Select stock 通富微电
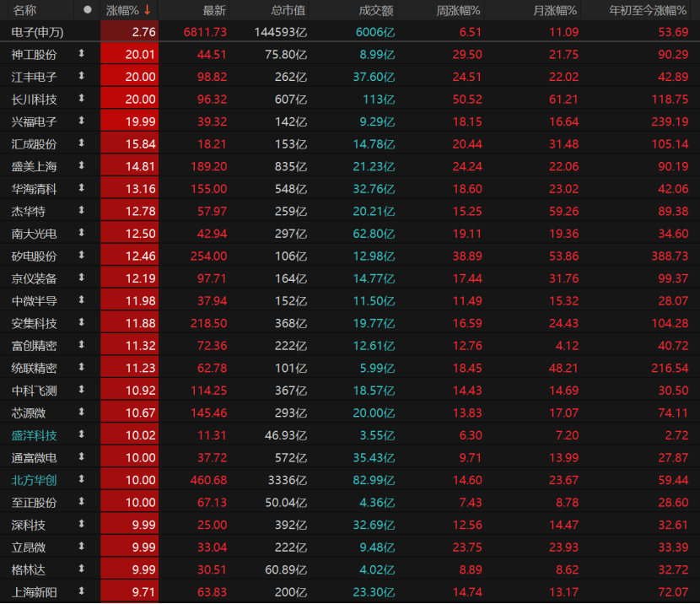Viewport: 700px width, 604px height. 34,457
